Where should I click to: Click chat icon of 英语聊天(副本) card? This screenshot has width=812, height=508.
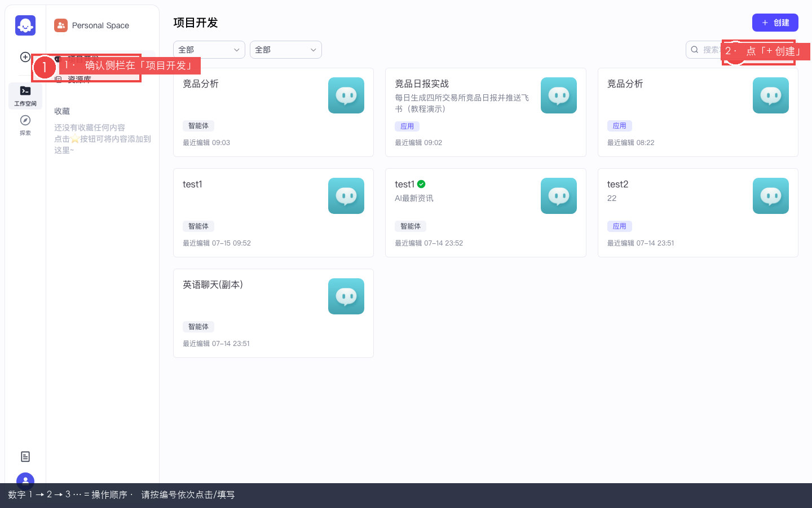pos(346,296)
